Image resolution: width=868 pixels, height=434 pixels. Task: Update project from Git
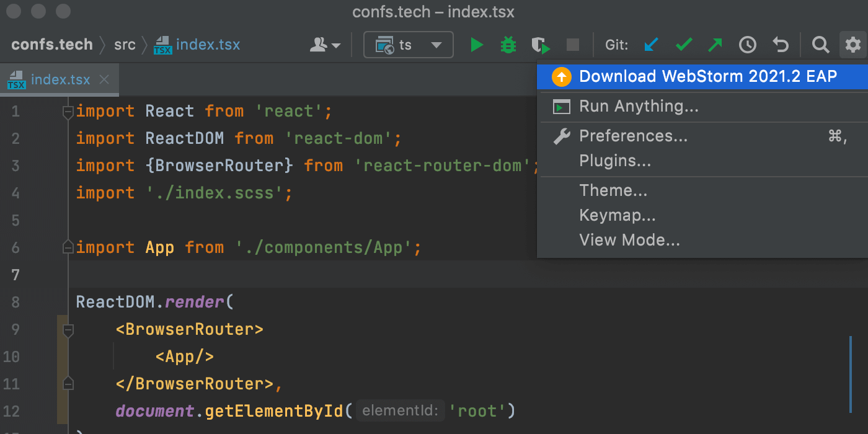click(x=651, y=44)
